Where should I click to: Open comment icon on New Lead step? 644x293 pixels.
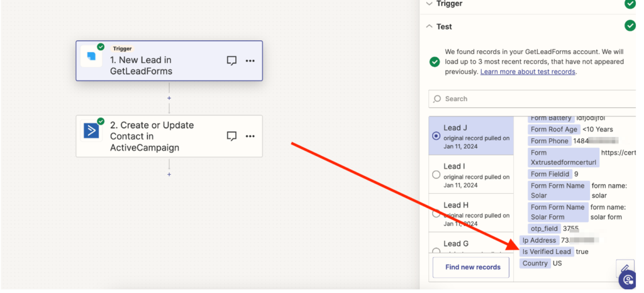[x=231, y=61]
